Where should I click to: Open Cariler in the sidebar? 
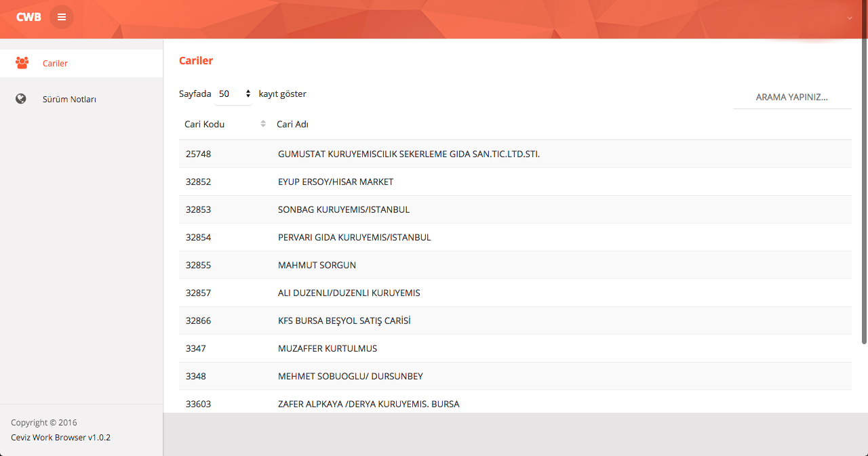click(81, 63)
